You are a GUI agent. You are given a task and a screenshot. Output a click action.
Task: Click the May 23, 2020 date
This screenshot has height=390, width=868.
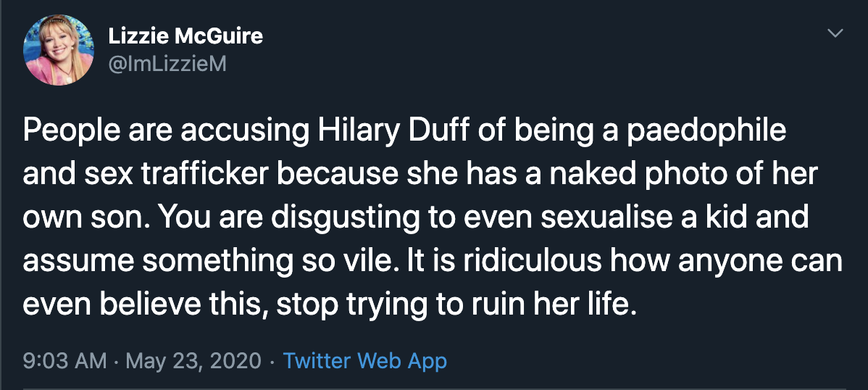point(193,360)
